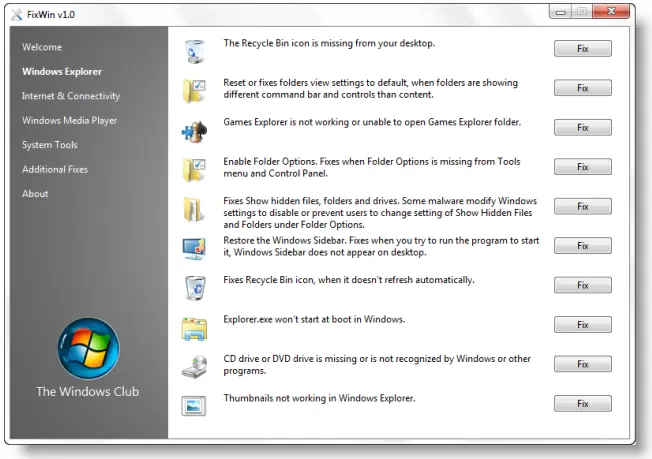Click 'Fixes Show hidden files' description text
The image size is (652, 459).
tap(380, 213)
